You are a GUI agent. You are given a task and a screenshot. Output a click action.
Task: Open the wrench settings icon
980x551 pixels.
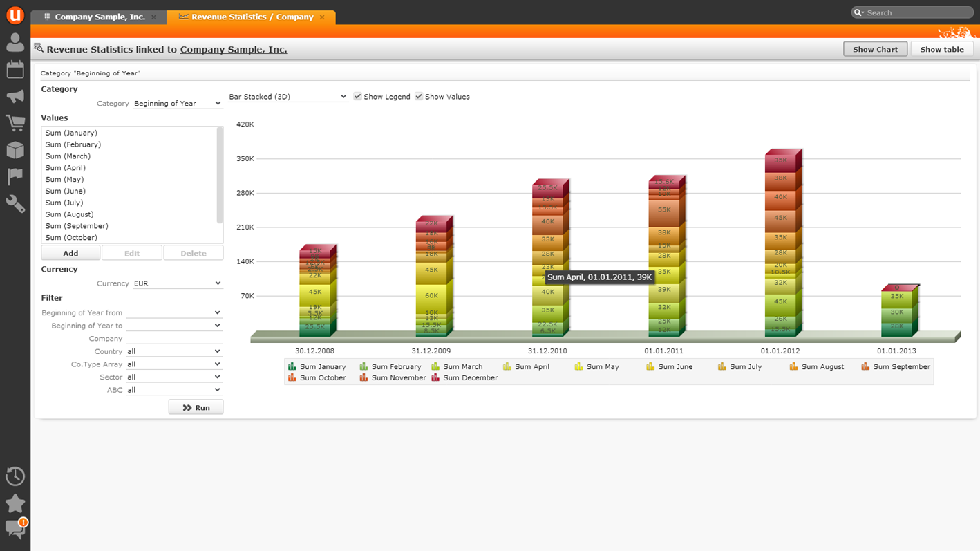coord(15,204)
